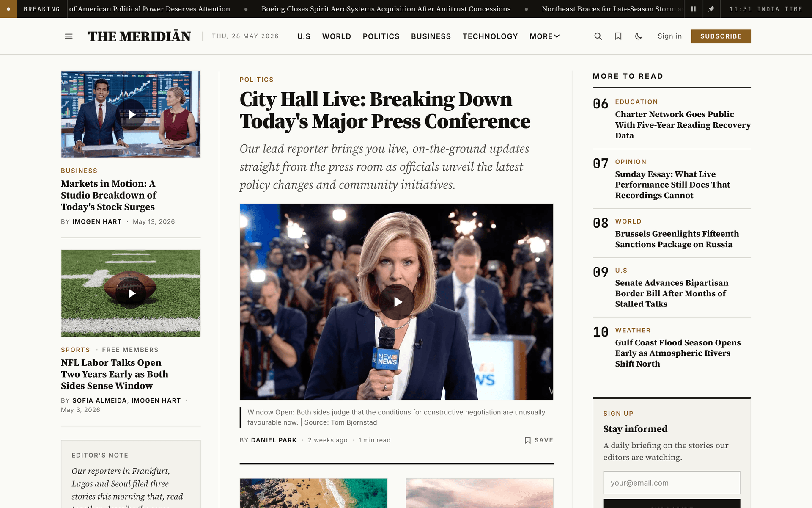Open the pink clouds photo thumbnail
The width and height of the screenshot is (812, 508).
(x=480, y=493)
